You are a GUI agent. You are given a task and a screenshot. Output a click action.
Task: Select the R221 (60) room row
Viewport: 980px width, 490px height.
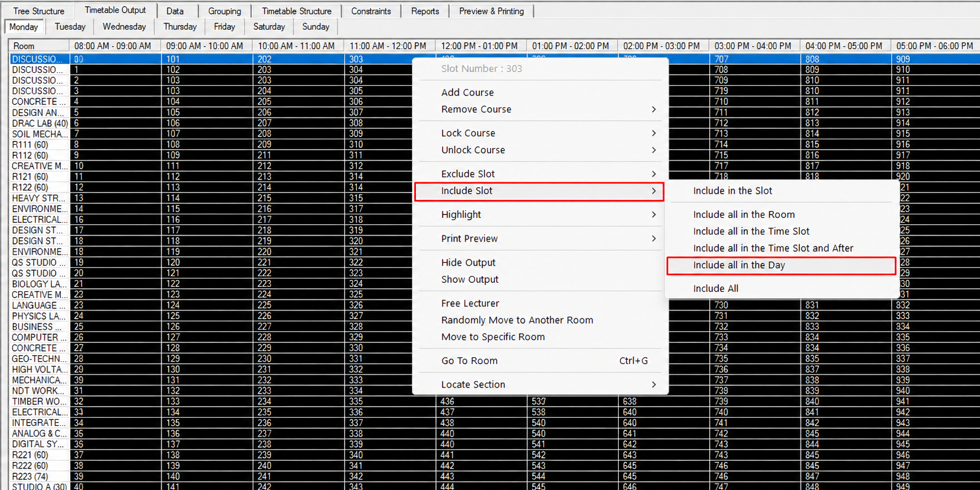tap(40, 455)
